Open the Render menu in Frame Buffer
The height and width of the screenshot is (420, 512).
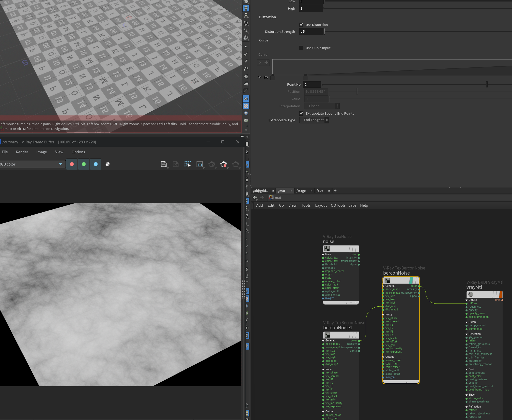22,152
